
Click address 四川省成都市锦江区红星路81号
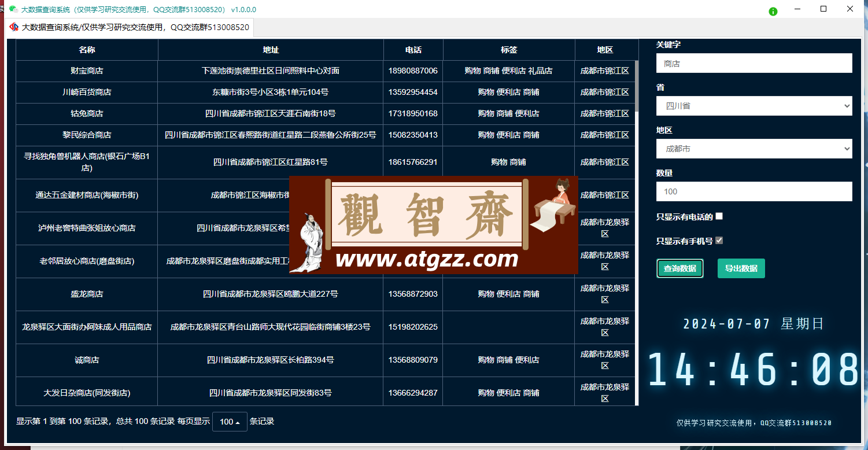click(271, 163)
